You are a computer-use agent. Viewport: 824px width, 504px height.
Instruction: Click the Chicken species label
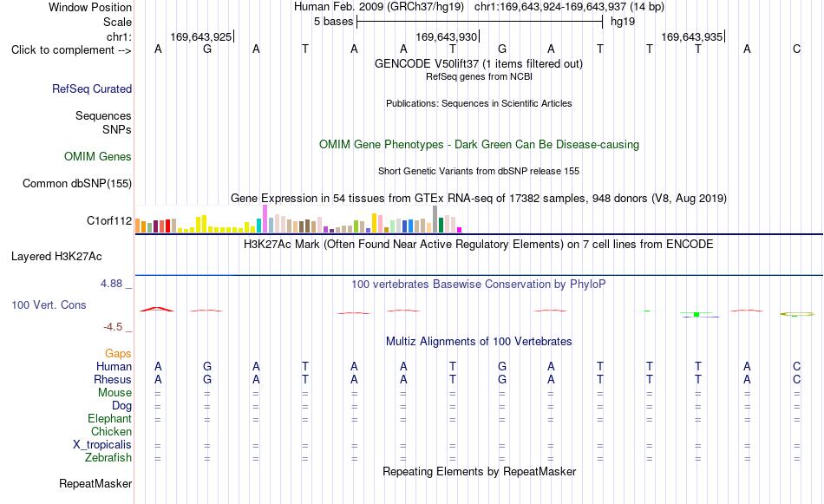(111, 431)
